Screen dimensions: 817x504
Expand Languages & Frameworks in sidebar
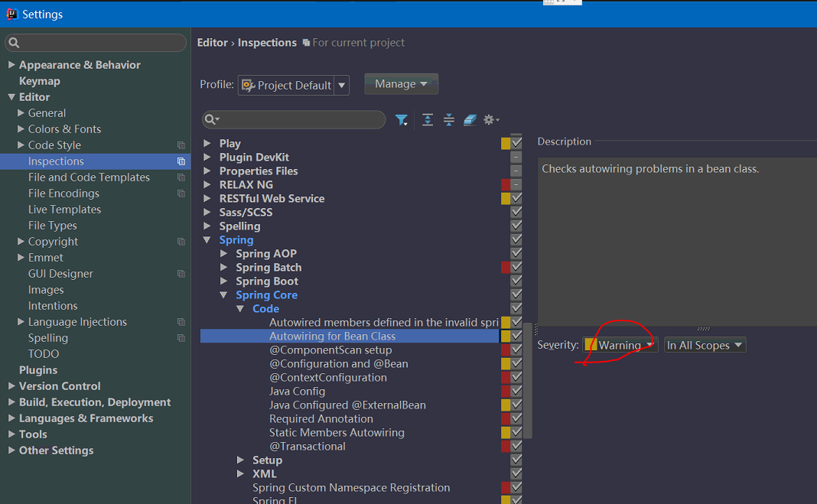coord(11,418)
